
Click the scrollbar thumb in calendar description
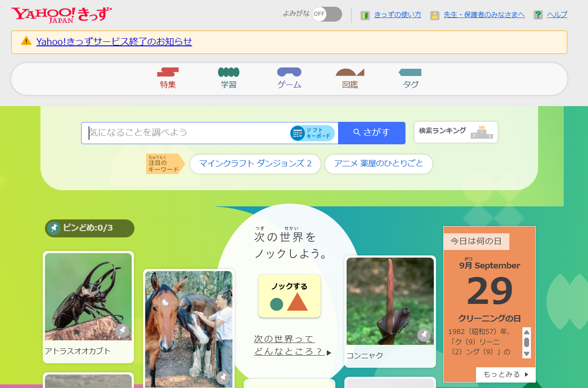(526, 342)
